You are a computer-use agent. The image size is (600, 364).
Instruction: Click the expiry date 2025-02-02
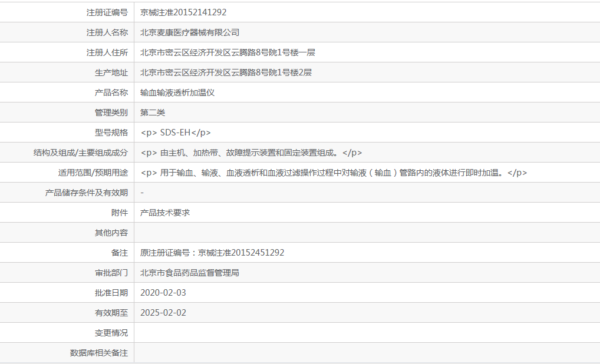point(163,313)
